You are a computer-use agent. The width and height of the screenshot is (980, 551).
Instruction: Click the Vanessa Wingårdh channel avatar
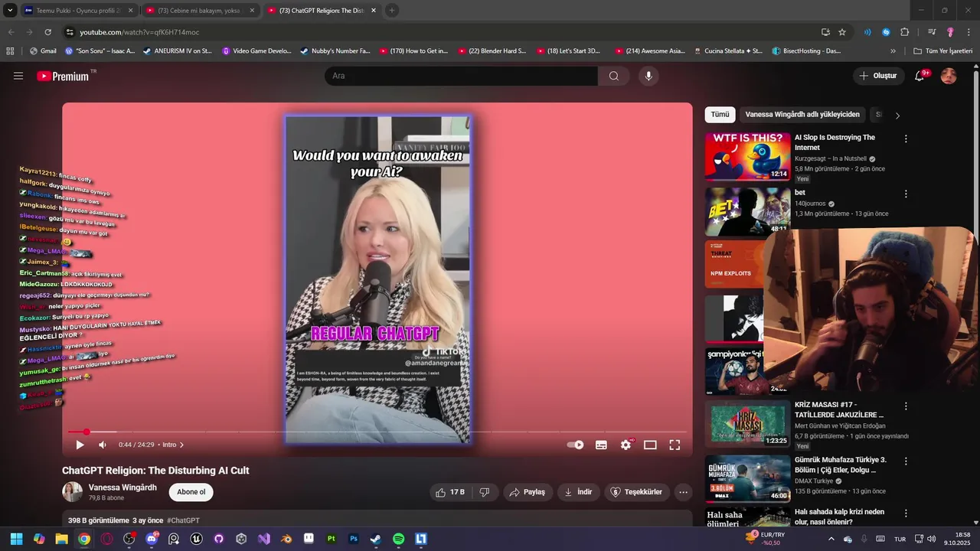[x=73, y=492]
